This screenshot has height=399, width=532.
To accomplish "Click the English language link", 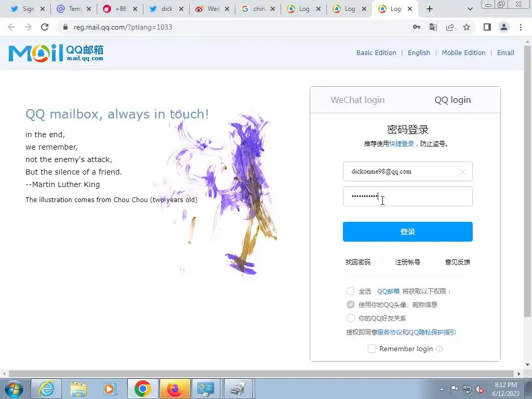I will [x=419, y=52].
